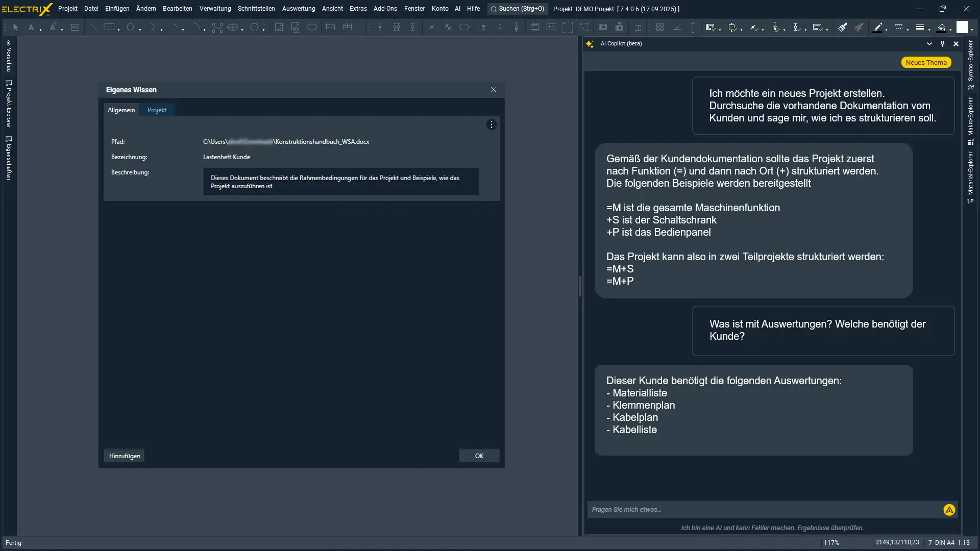Click the cloud shape tool icon
Viewport: 980px width, 551px height.
pos(312,28)
